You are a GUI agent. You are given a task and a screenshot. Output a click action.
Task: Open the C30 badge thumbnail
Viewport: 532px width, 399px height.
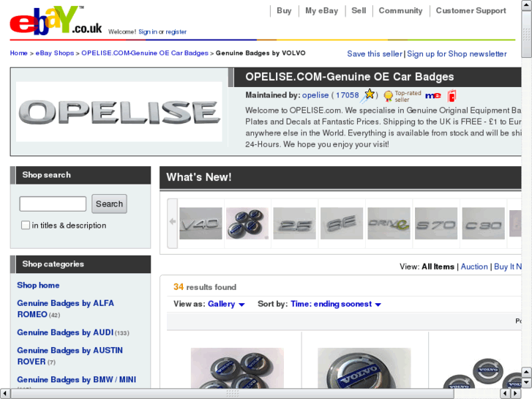[x=483, y=223]
